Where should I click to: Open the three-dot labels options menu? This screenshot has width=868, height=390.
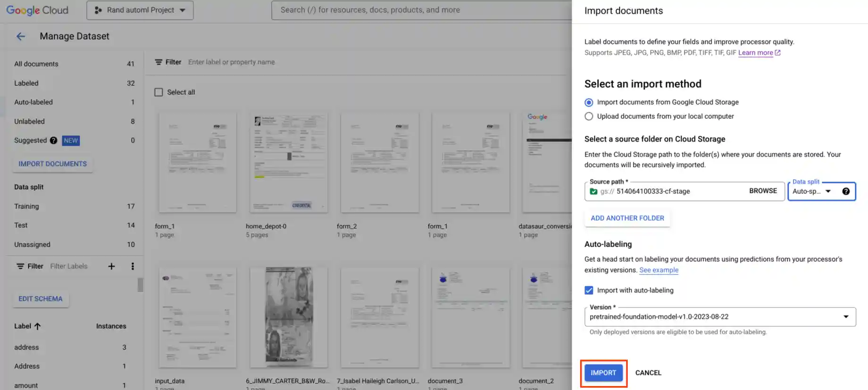click(x=133, y=266)
